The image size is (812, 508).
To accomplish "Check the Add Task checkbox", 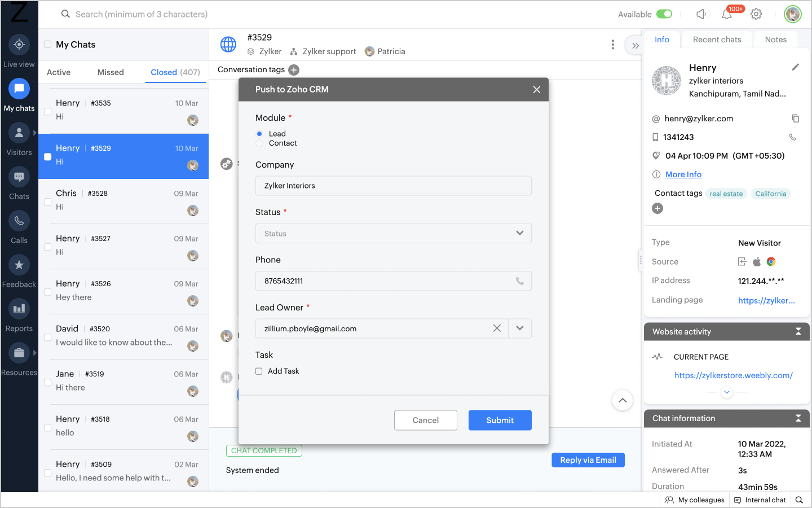I will 259,371.
